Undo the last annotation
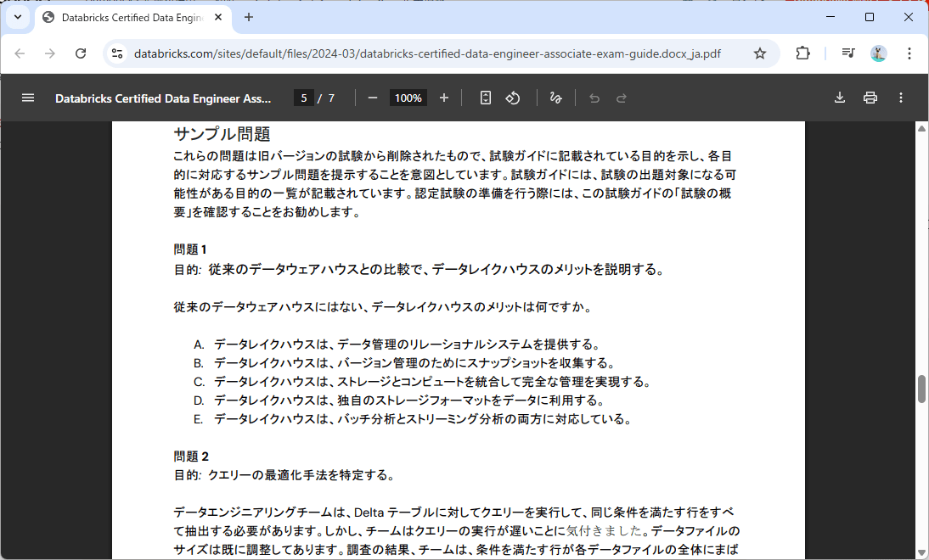This screenshot has height=560, width=929. tap(594, 98)
